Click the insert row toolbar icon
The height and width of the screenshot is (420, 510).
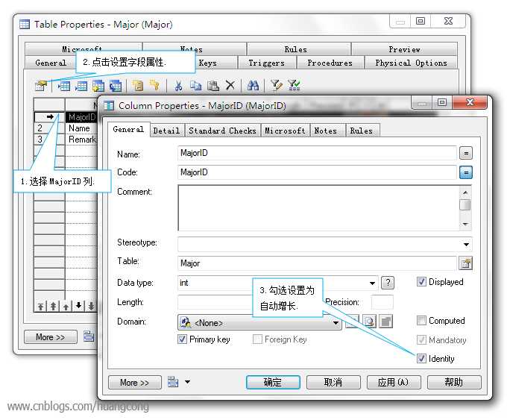pyautogui.click(x=64, y=86)
